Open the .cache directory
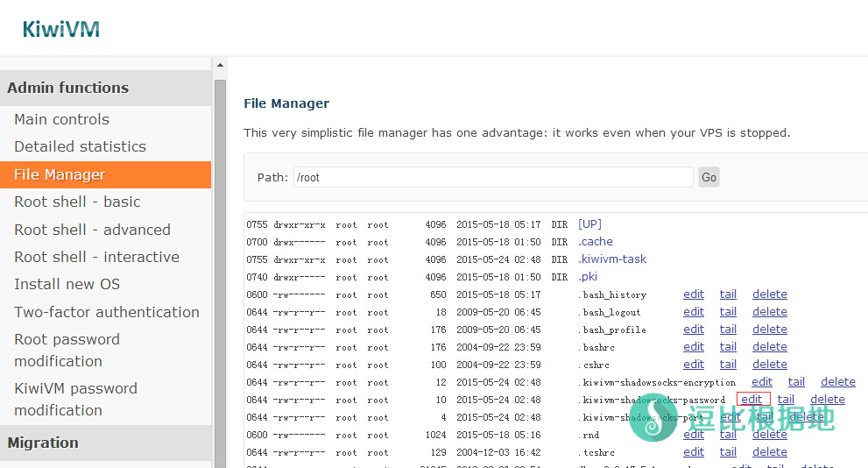 (596, 242)
